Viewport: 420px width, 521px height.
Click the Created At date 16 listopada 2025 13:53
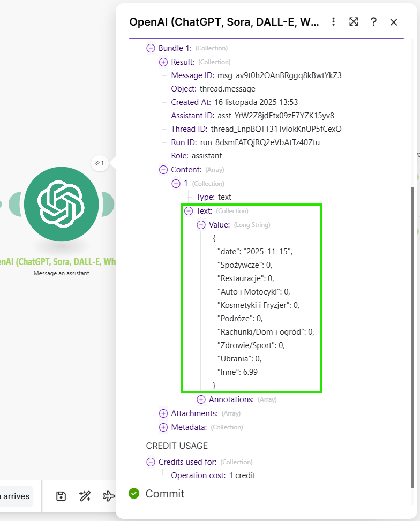(x=256, y=102)
